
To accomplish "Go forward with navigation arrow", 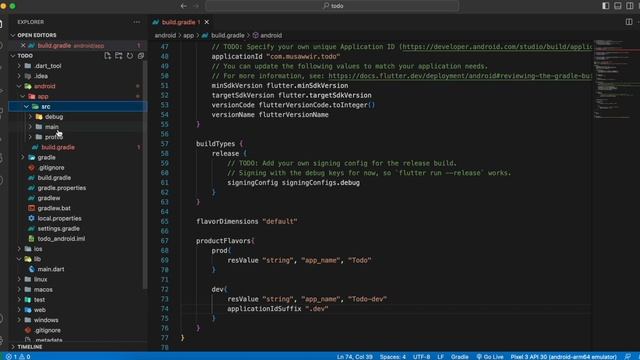I will (196, 6).
